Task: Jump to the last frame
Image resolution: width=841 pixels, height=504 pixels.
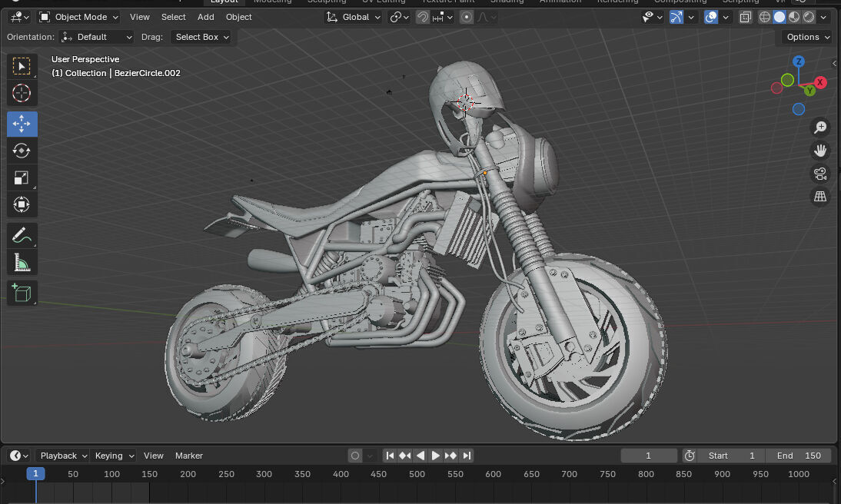Action: point(467,456)
